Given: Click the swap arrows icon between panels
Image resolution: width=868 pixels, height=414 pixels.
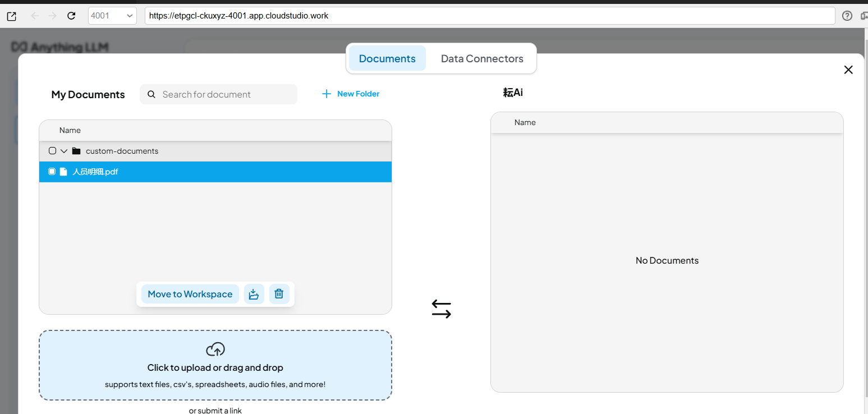Looking at the screenshot, I should click(442, 309).
